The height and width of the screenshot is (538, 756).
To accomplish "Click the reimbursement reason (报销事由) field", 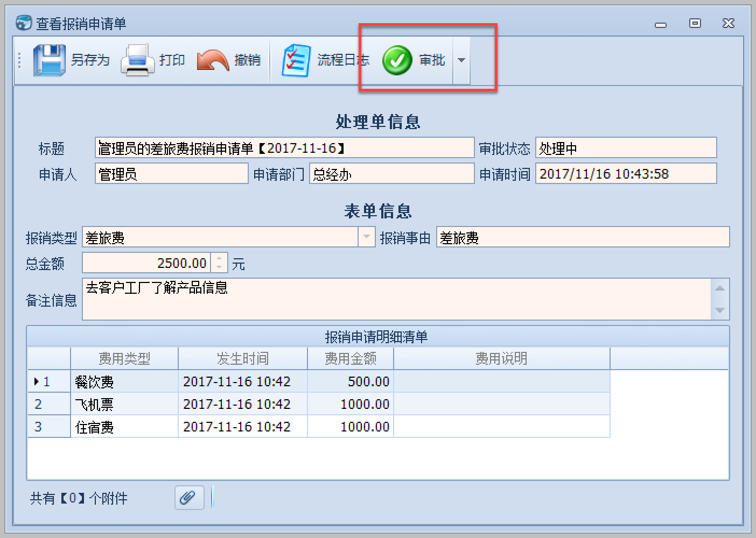I will coord(583,237).
